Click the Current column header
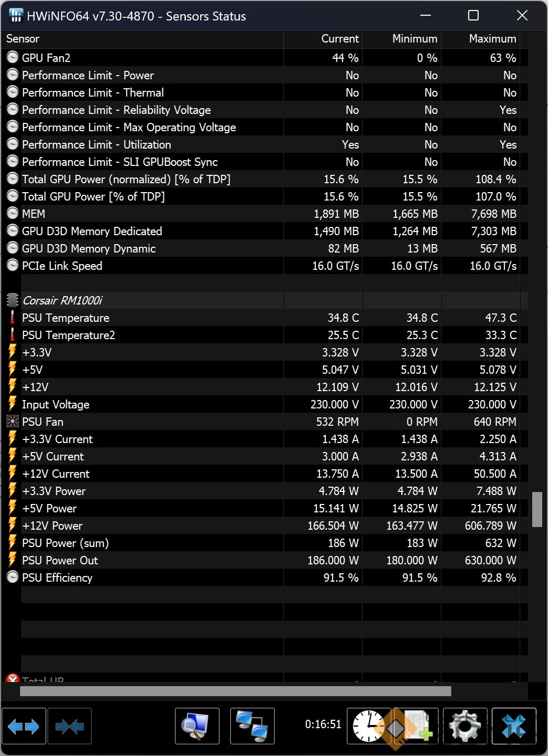Viewport: 548px width, 756px height. tap(339, 39)
